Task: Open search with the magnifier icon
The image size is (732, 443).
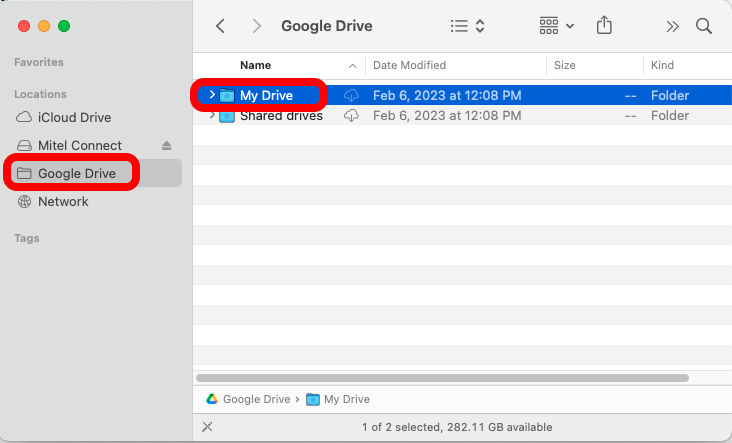Action: pyautogui.click(x=704, y=26)
